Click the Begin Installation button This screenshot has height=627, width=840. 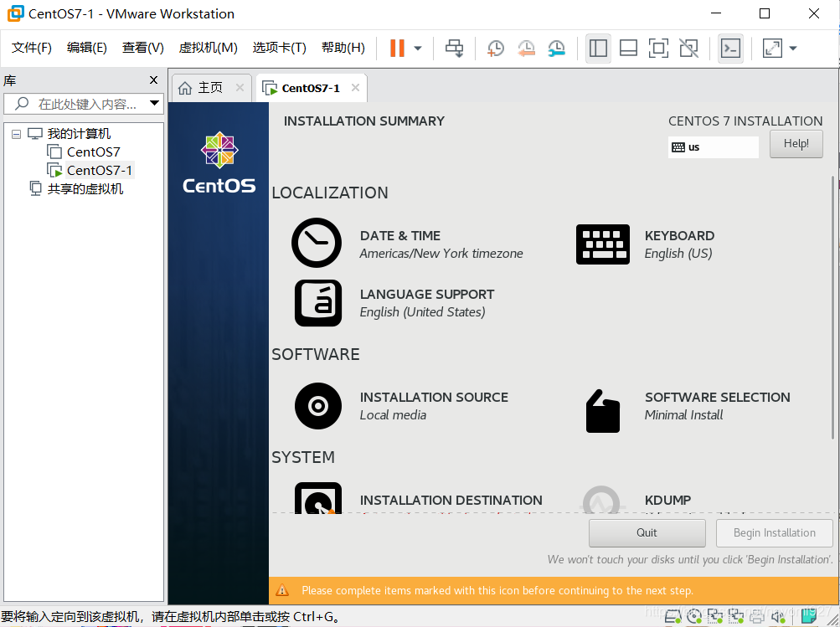[774, 532]
